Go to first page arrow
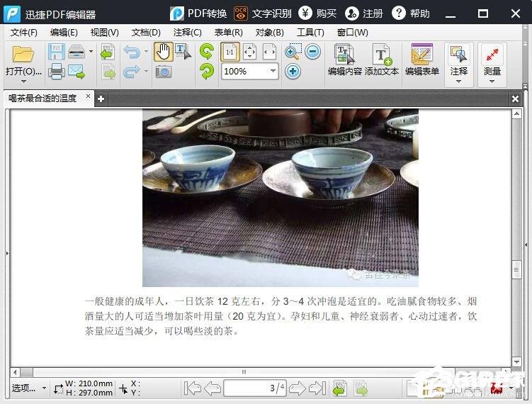The width and height of the screenshot is (532, 404). click(x=193, y=388)
